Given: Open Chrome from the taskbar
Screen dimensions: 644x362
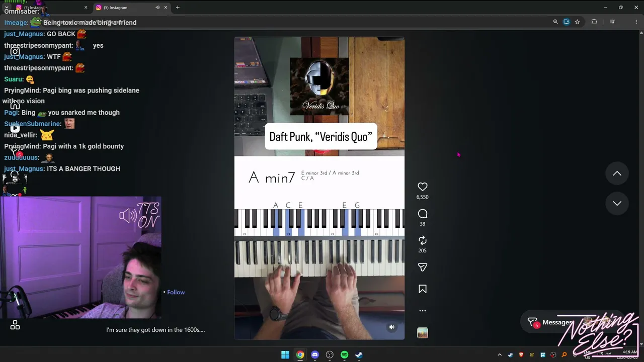Looking at the screenshot, I should [300, 355].
